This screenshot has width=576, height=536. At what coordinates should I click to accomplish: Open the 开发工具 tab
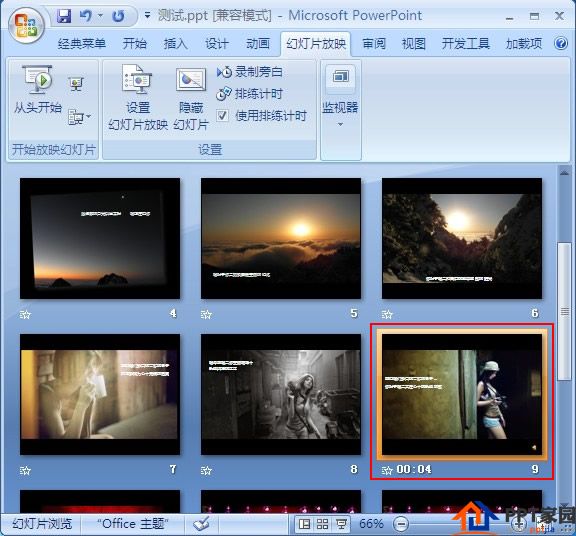(x=465, y=44)
